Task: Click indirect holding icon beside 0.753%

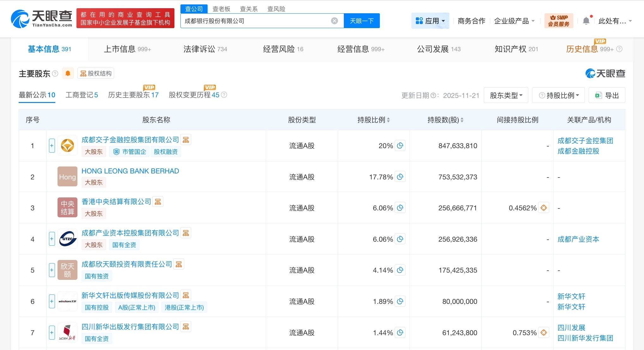Action: (544, 333)
